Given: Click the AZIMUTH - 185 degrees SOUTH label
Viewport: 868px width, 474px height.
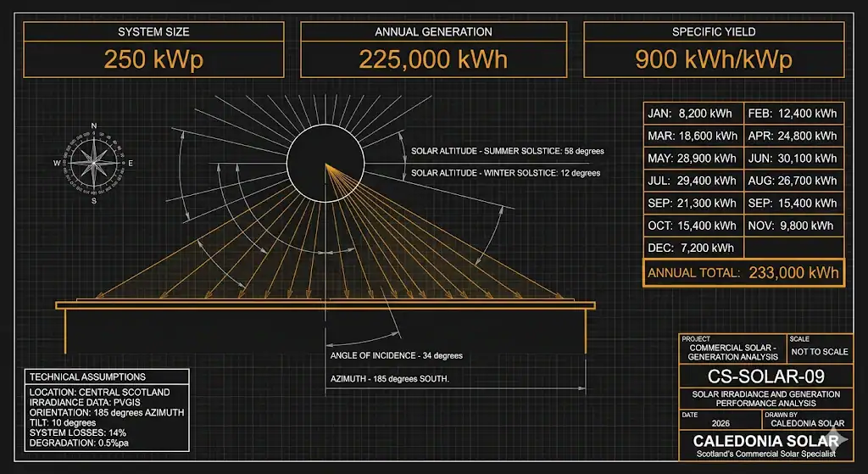Looking at the screenshot, I should click(390, 379).
